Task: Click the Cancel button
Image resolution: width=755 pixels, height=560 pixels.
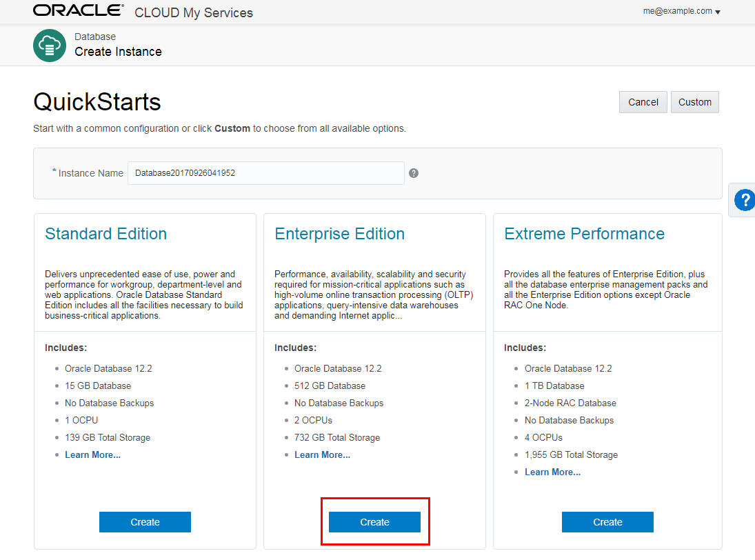Action: tap(643, 102)
